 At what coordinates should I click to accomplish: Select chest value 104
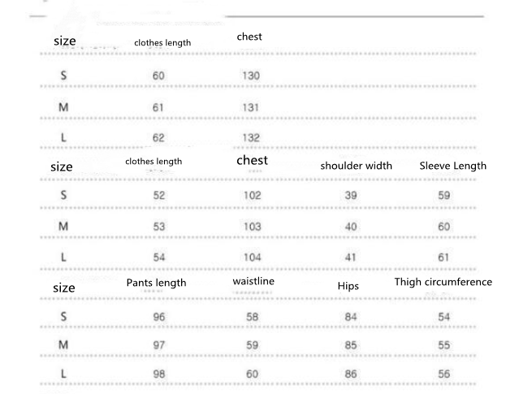(253, 258)
